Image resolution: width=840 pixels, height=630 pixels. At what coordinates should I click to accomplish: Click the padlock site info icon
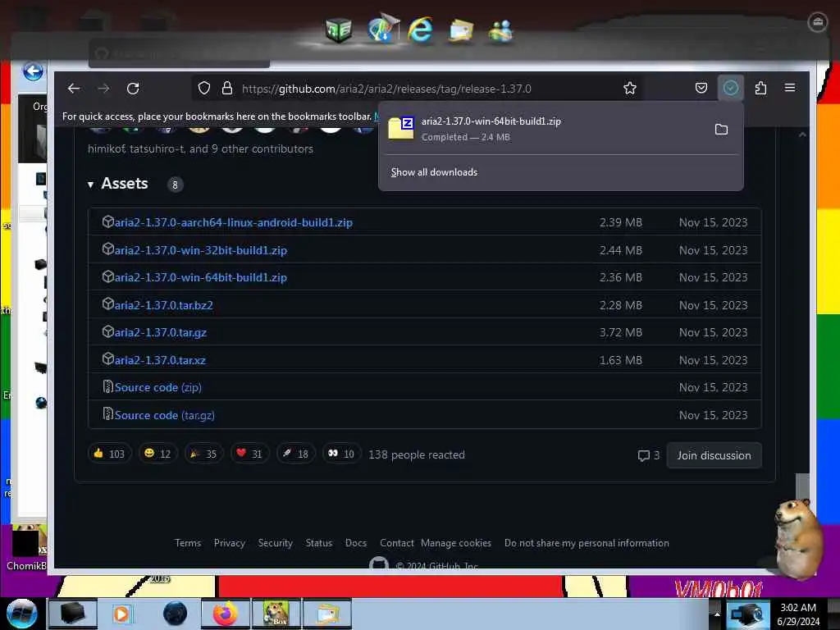pyautogui.click(x=227, y=89)
